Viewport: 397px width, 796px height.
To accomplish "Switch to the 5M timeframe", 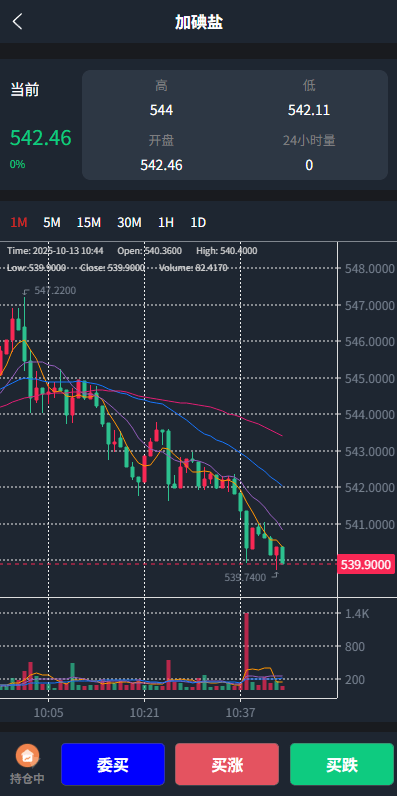I will point(52,222).
